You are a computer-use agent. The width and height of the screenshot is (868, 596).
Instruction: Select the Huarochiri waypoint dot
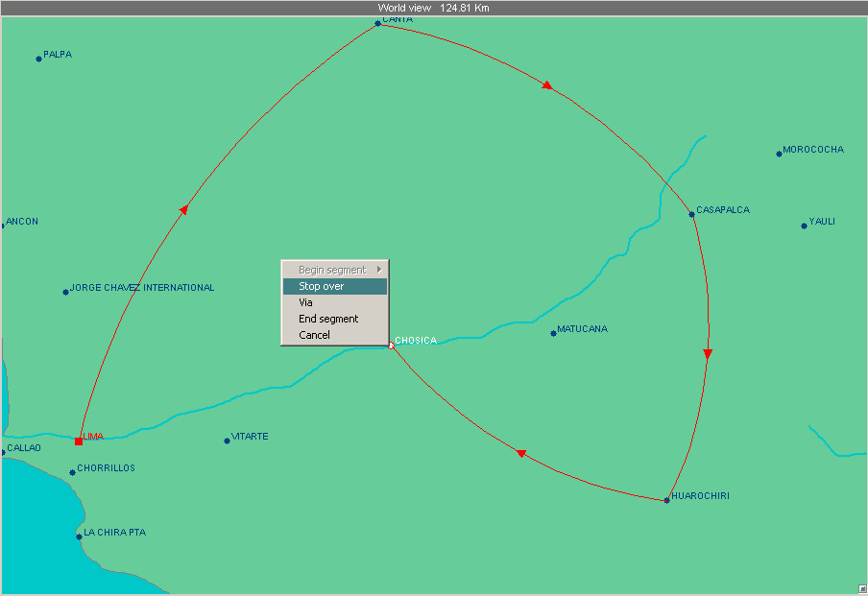pos(666,500)
